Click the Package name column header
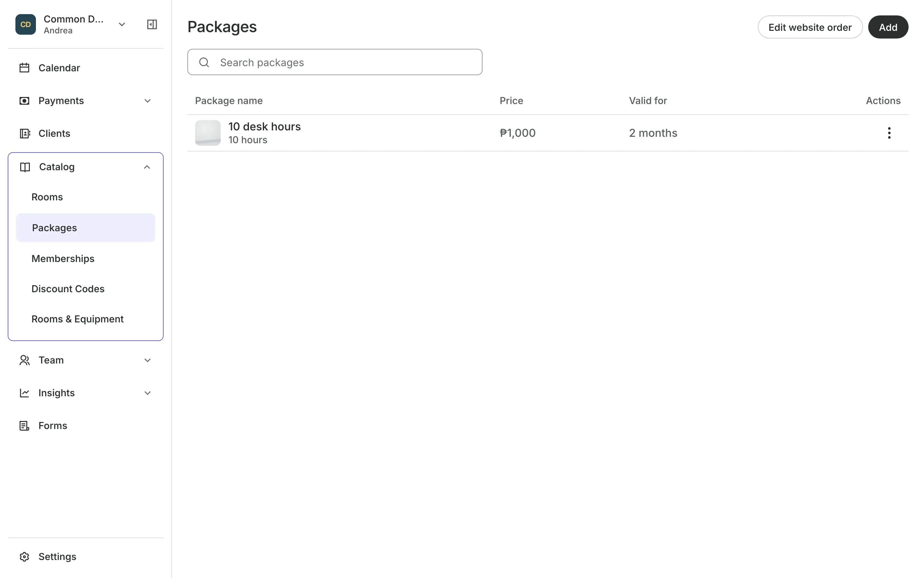This screenshot has height=578, width=924. point(229,101)
